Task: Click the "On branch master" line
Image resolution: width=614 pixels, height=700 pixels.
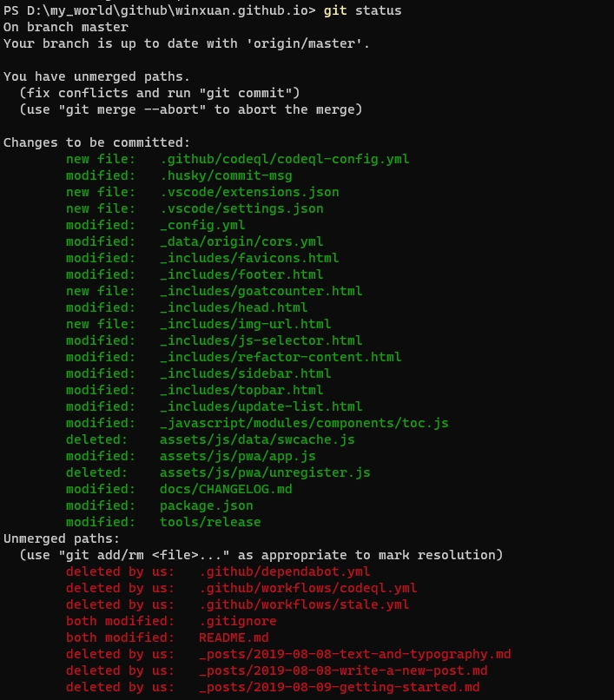Action: point(66,27)
